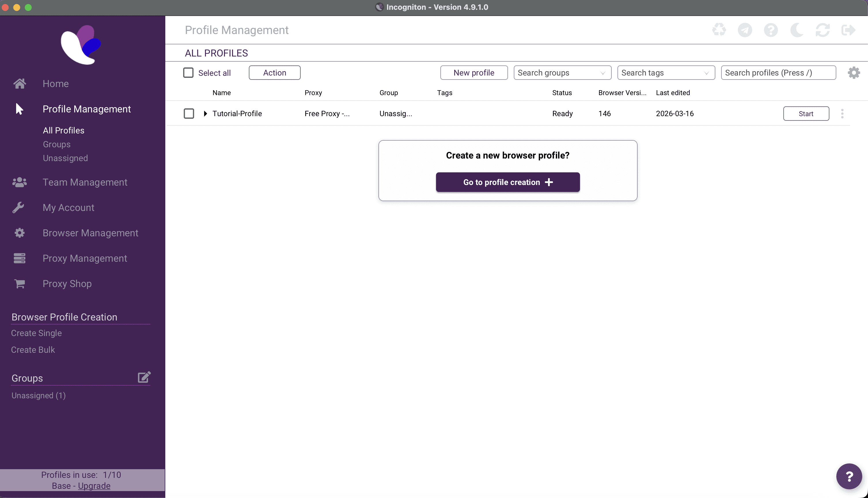
Task: Open Proxy Management in sidebar
Action: pos(84,258)
